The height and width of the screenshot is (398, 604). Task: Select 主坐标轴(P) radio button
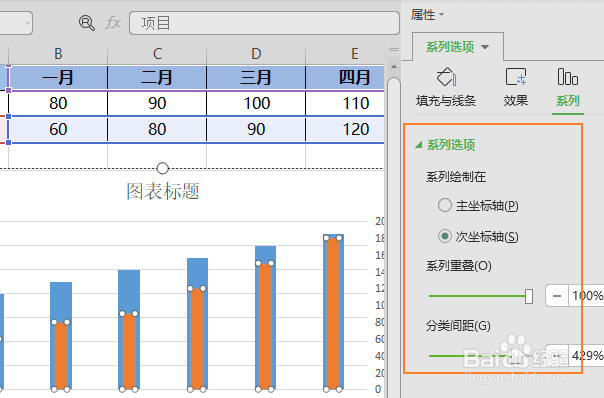point(445,205)
